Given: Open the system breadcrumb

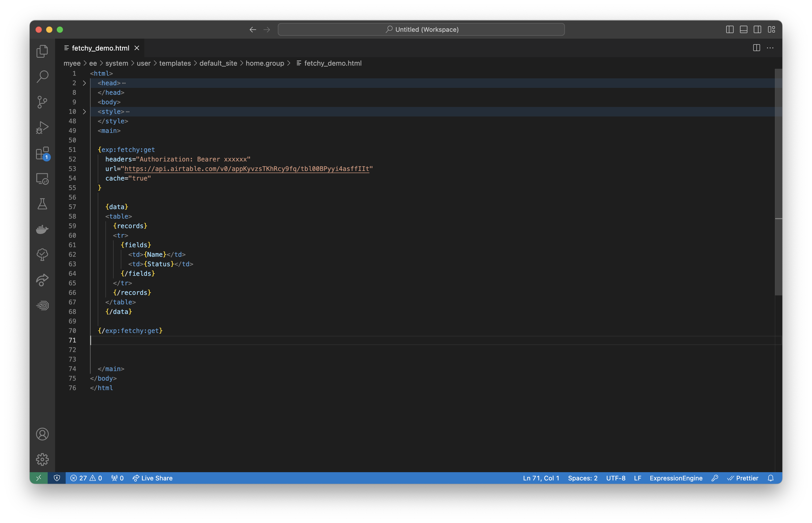Looking at the screenshot, I should (117, 63).
